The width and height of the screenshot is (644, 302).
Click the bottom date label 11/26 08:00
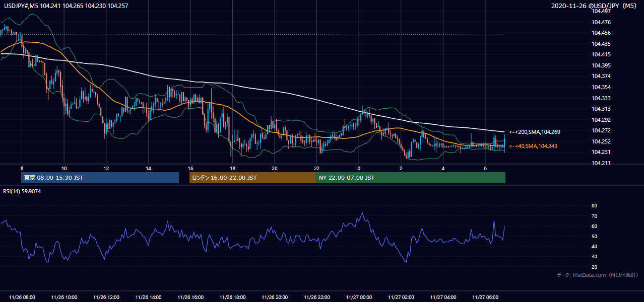[22, 297]
